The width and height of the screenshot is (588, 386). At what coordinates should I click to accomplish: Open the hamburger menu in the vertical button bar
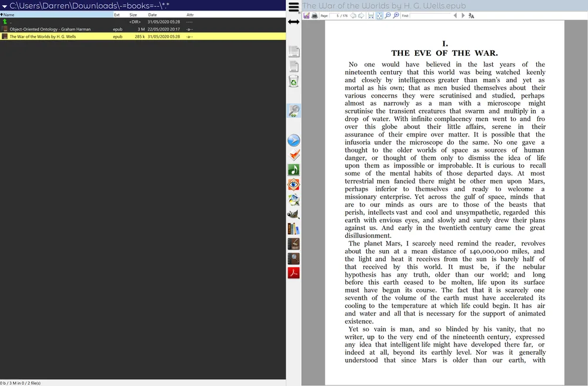point(293,6)
